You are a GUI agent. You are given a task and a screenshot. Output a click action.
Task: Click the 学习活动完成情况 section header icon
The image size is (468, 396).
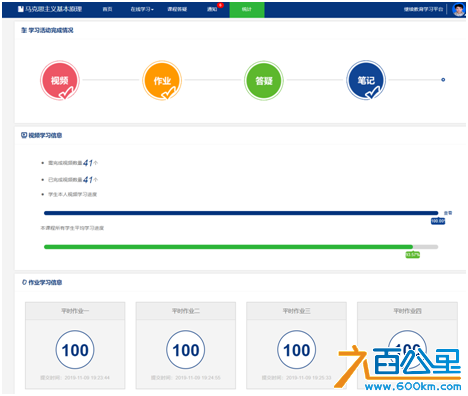[24, 30]
